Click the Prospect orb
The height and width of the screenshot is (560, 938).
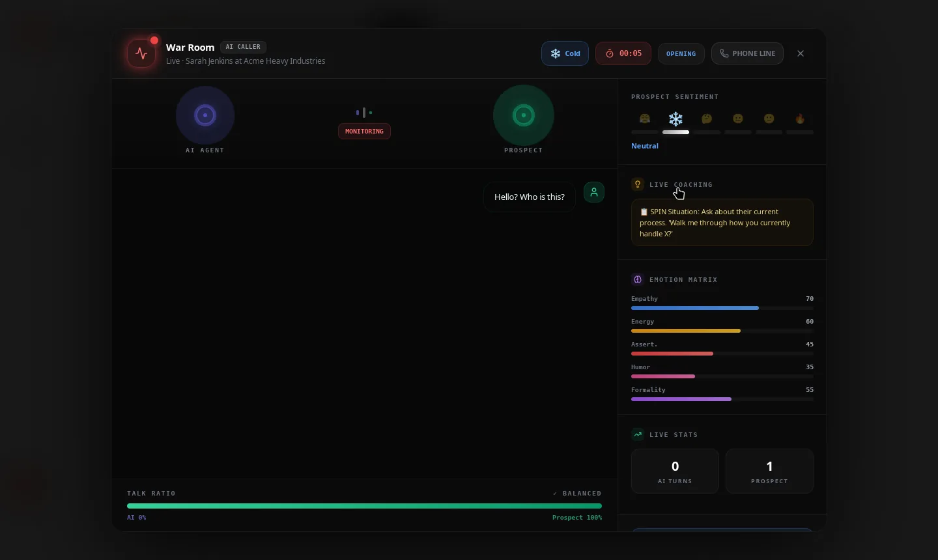(x=524, y=115)
